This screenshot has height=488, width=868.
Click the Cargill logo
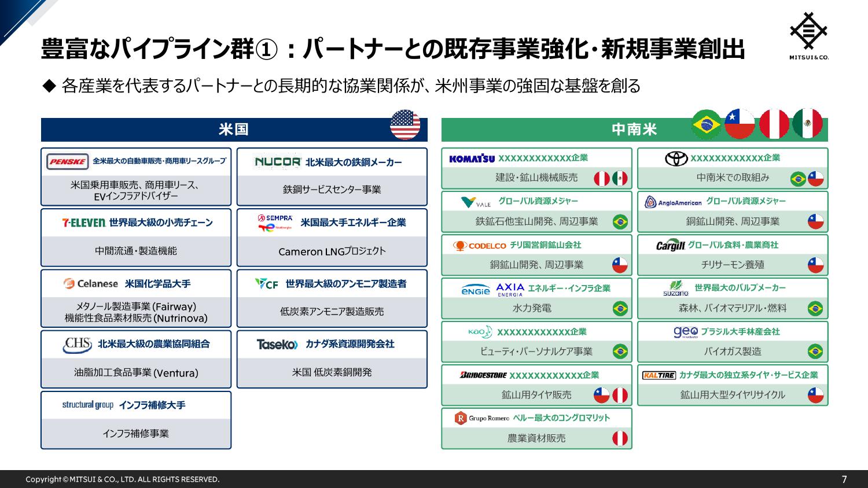coord(670,245)
